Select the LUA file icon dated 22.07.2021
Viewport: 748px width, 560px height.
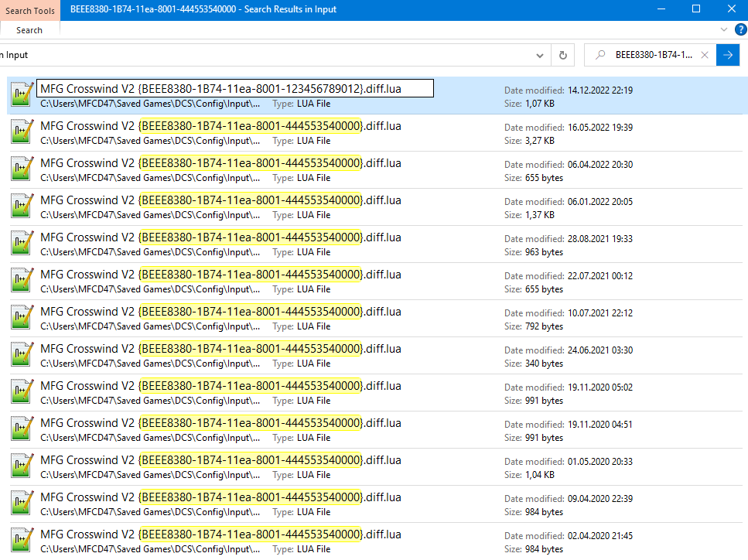22,281
